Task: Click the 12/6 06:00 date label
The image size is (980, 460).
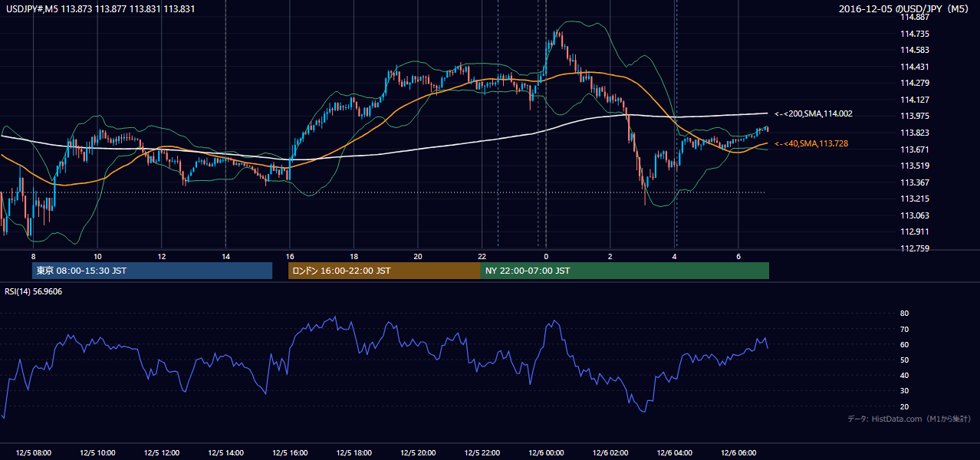Action: [739, 453]
